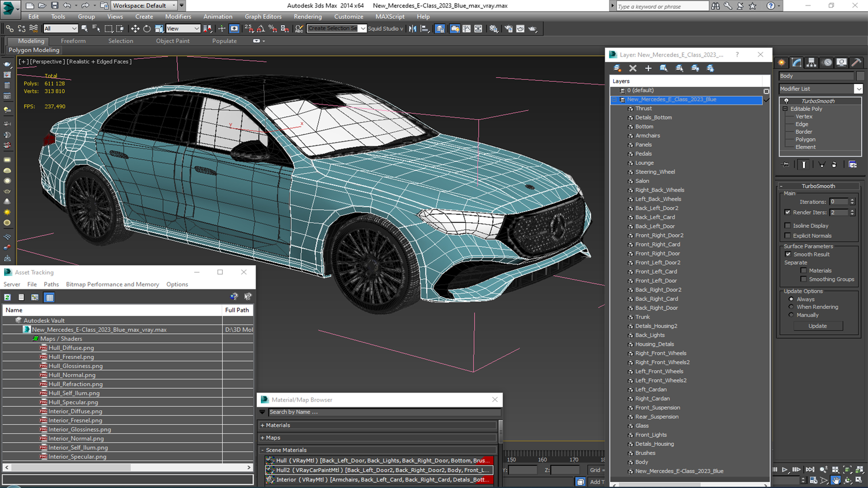Click the Save file icon in title bar
This screenshot has width=868, height=488.
(x=55, y=5)
